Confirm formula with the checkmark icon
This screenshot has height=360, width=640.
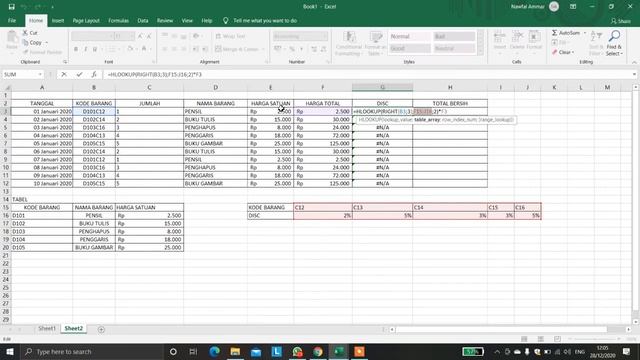point(79,74)
